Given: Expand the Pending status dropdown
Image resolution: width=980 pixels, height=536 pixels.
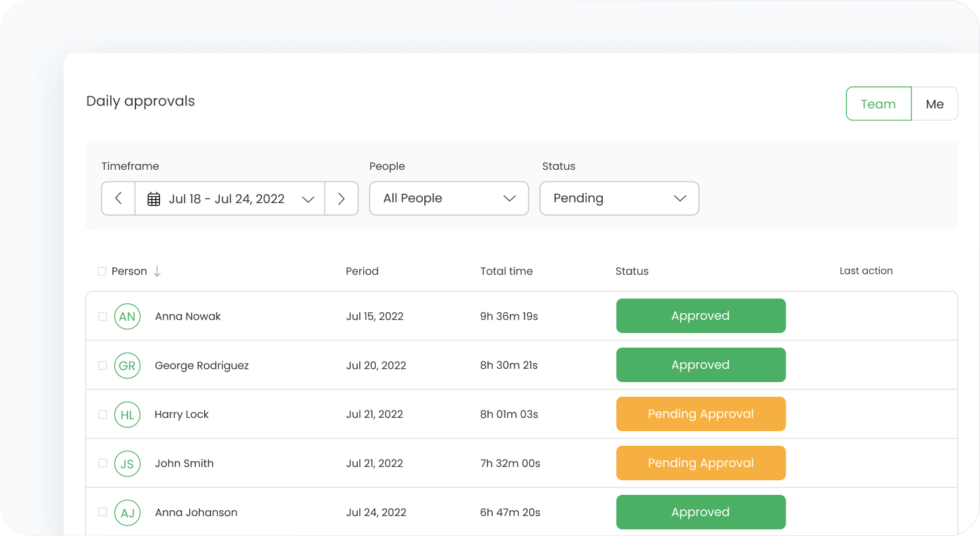Looking at the screenshot, I should coord(619,198).
